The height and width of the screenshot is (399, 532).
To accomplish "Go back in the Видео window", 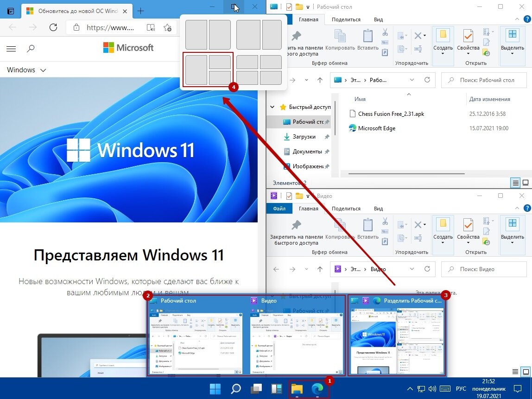I will coord(276,269).
